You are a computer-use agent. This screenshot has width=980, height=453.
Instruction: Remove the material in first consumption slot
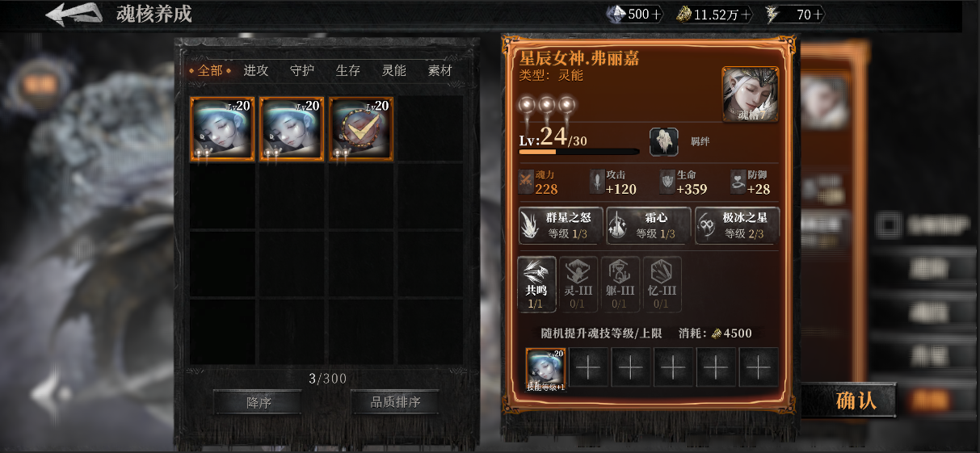point(546,369)
